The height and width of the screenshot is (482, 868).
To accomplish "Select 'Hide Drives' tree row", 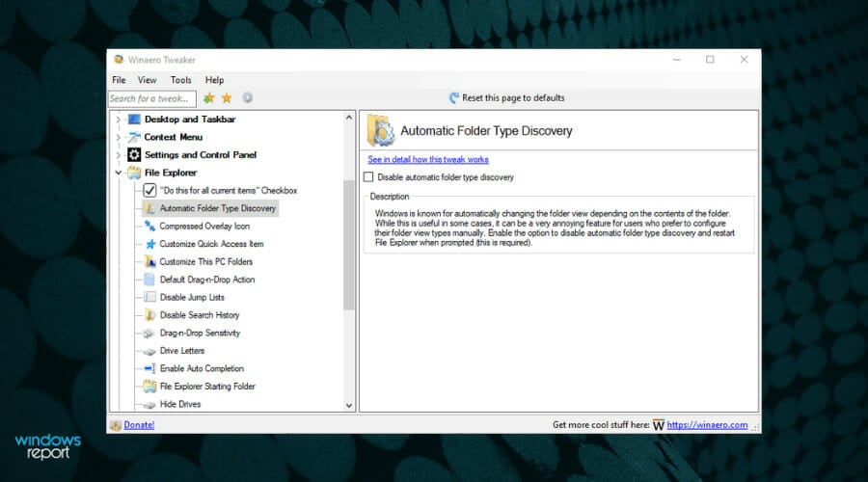I will [180, 404].
